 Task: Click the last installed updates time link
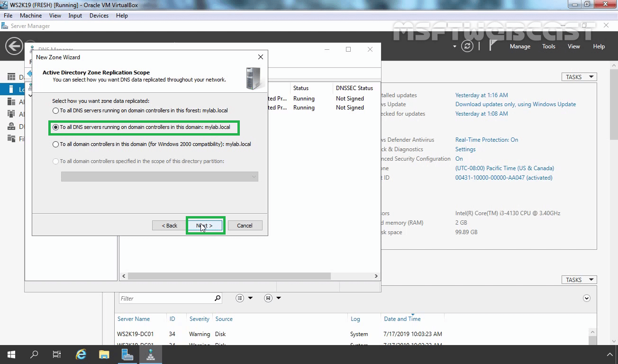(x=482, y=95)
